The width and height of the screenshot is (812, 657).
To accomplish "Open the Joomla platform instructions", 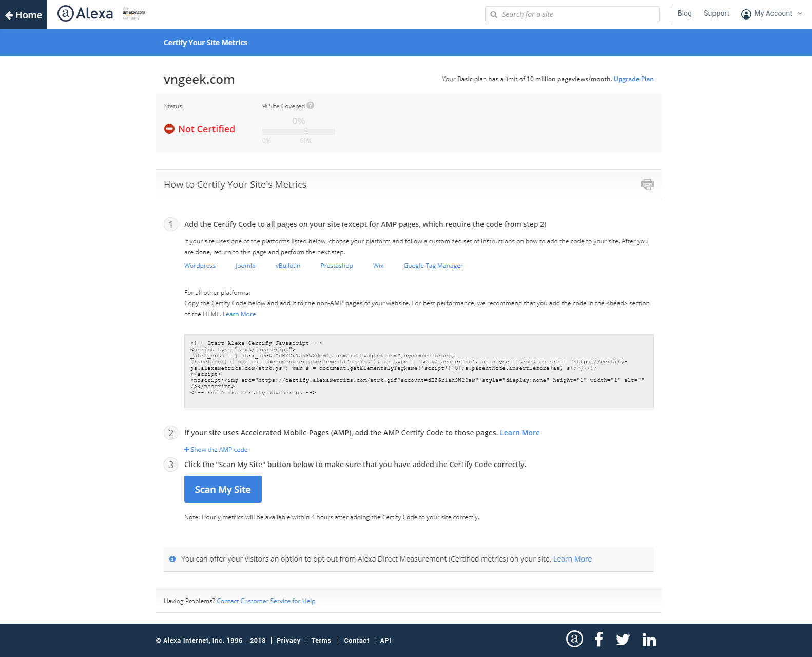I will pyautogui.click(x=245, y=266).
